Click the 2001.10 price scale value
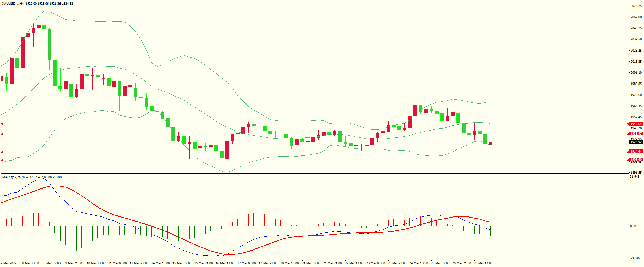644x267 pixels. click(636, 73)
